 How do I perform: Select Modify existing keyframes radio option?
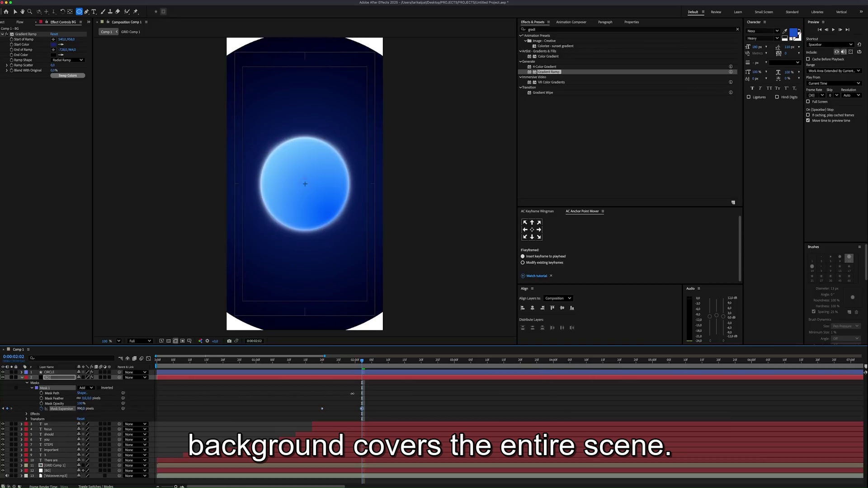523,263
